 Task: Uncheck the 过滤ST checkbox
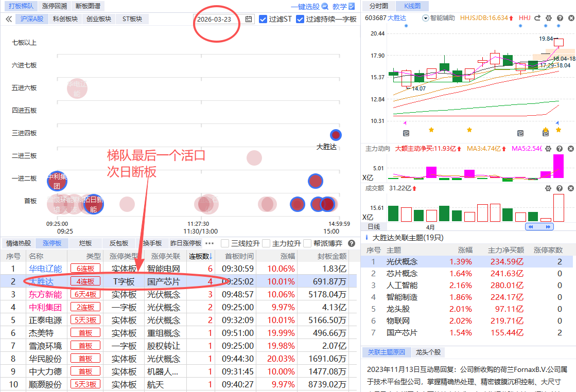[x=263, y=19]
